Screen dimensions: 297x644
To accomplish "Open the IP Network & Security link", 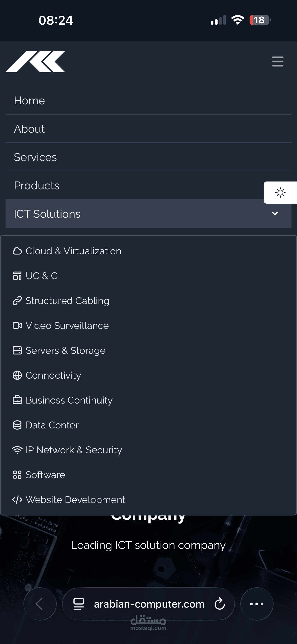I will [x=73, y=450].
